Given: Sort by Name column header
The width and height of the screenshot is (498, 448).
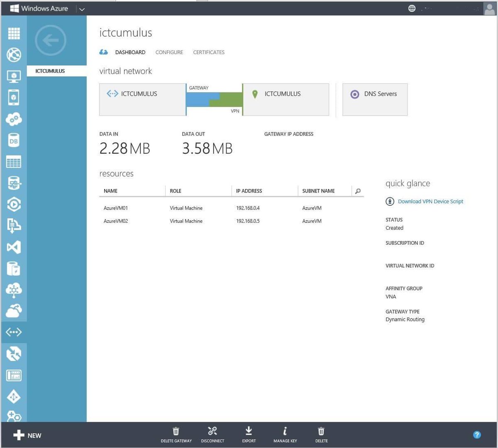Looking at the screenshot, I should pyautogui.click(x=132, y=191).
